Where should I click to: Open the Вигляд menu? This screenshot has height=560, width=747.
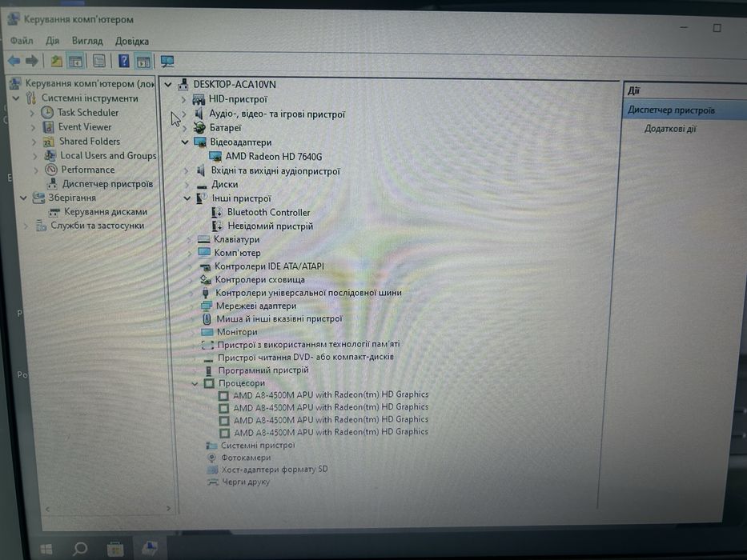[87, 41]
